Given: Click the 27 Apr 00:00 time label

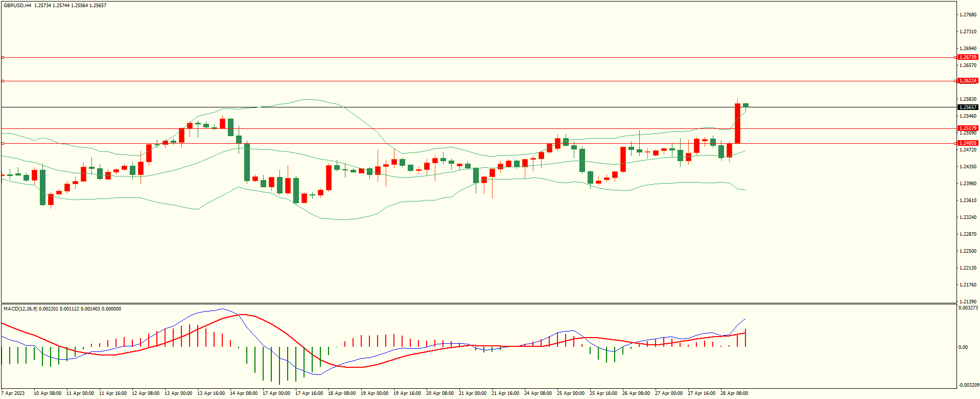Looking at the screenshot, I should point(669,393).
